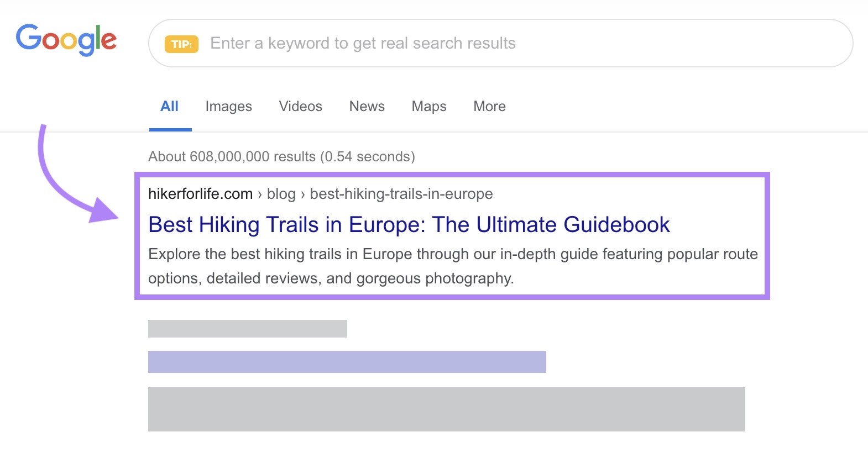
Task: Click the All tab
Action: coord(170,106)
